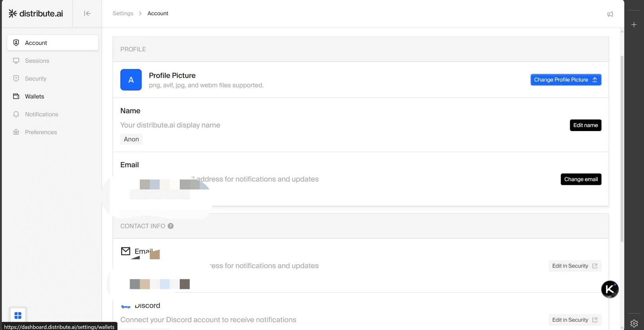This screenshot has height=330, width=644.
Task: Click the round K assistant icon
Action: [610, 289]
